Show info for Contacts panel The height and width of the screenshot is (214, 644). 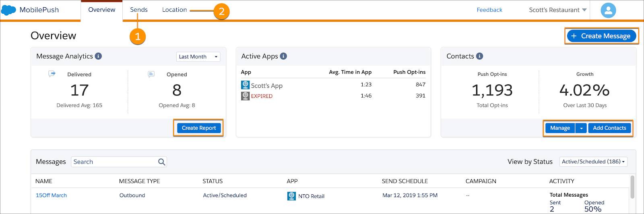tap(479, 56)
